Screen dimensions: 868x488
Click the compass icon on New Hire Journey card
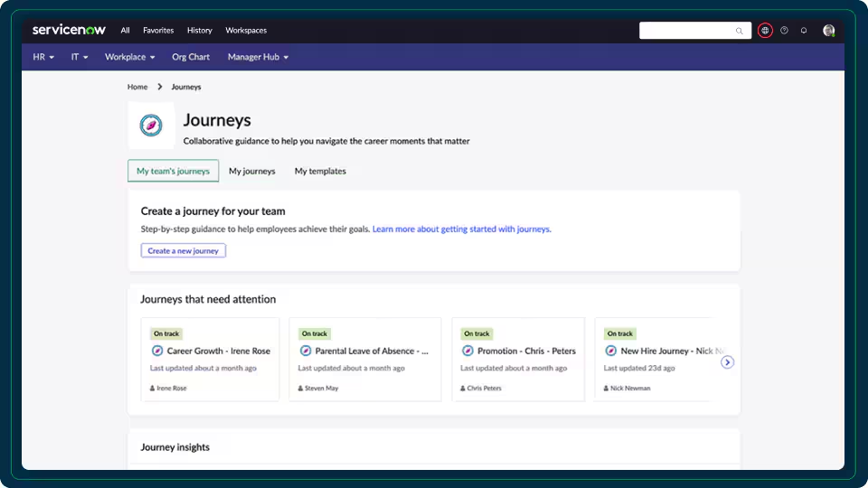pyautogui.click(x=611, y=351)
